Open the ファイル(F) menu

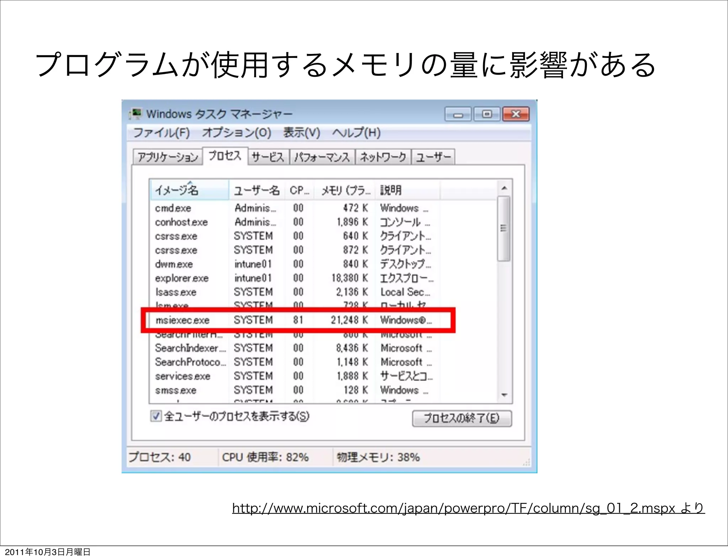coord(161,133)
